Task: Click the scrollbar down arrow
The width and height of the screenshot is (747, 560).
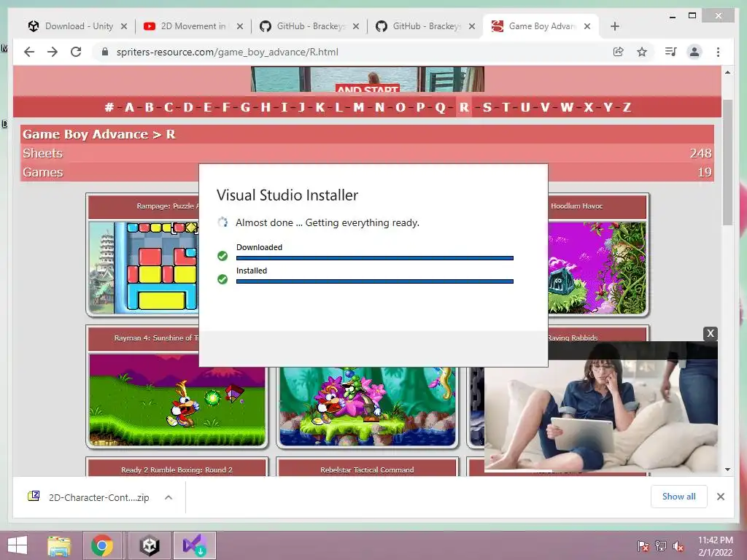Action: coord(727,470)
